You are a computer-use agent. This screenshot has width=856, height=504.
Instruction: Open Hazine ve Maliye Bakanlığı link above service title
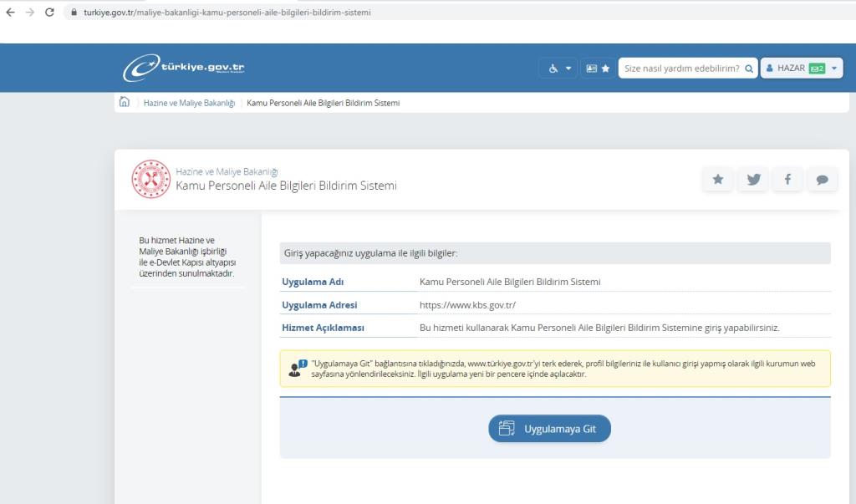point(227,171)
